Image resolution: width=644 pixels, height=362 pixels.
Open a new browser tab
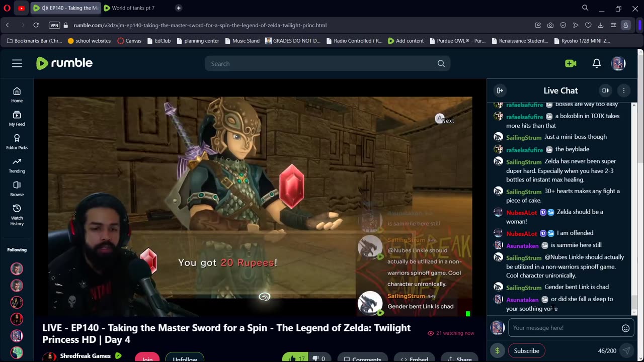(x=179, y=8)
